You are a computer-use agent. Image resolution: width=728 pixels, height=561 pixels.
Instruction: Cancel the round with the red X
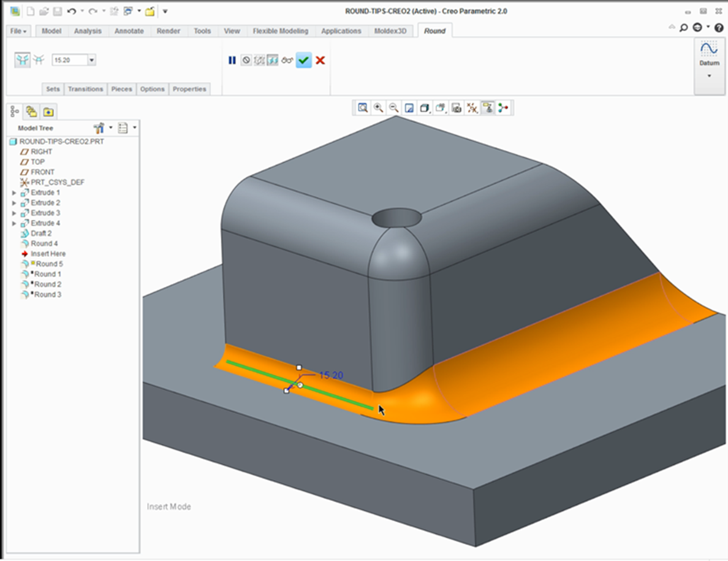tap(320, 60)
